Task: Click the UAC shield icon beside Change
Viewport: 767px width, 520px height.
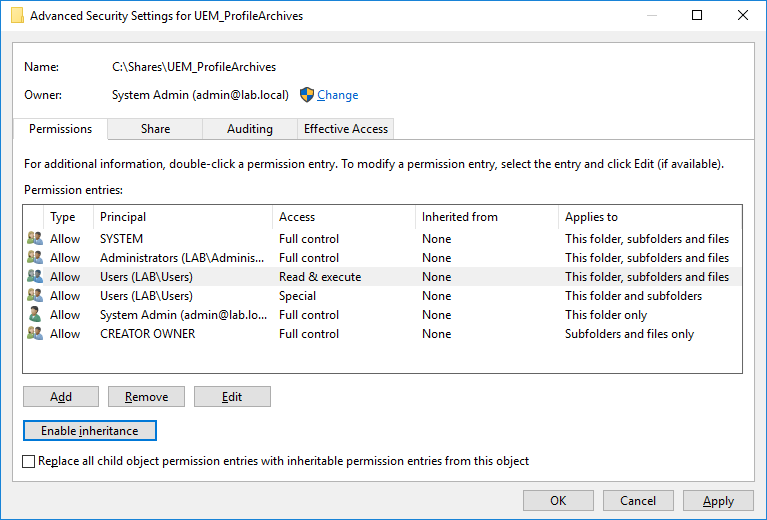Action: coord(307,95)
